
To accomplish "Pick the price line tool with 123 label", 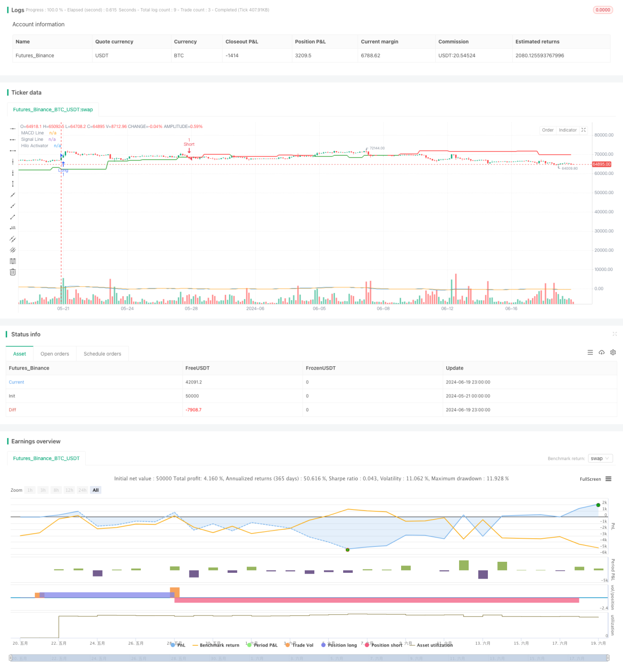I will (13, 228).
